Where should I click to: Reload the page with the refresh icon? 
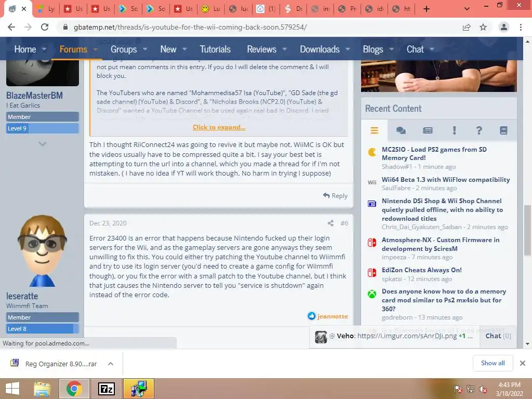point(45,27)
